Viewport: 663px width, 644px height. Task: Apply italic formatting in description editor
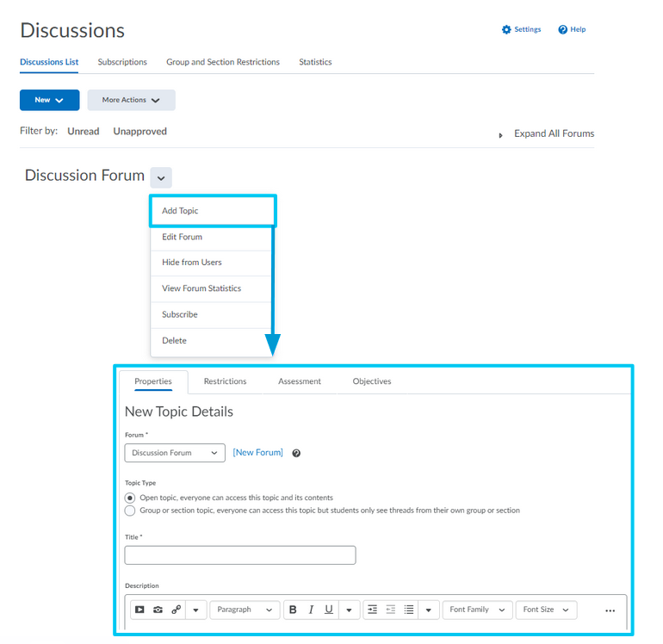click(x=311, y=610)
